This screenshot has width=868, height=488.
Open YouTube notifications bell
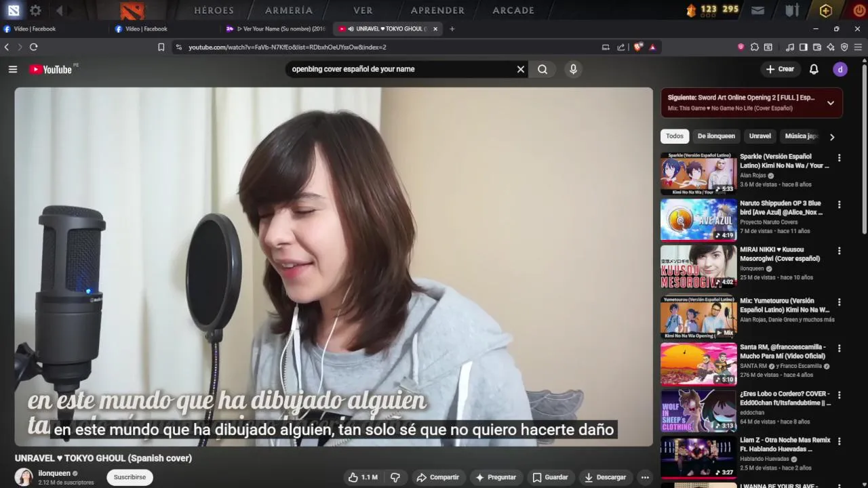point(814,69)
